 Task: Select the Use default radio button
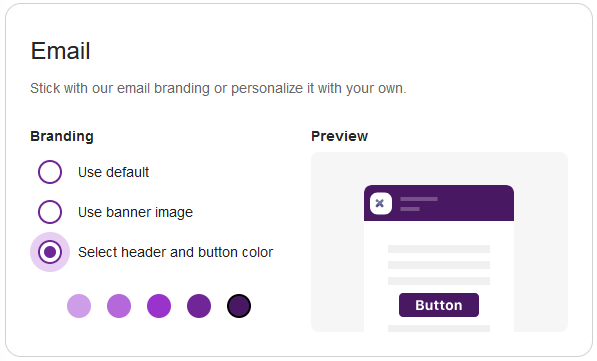coord(50,172)
